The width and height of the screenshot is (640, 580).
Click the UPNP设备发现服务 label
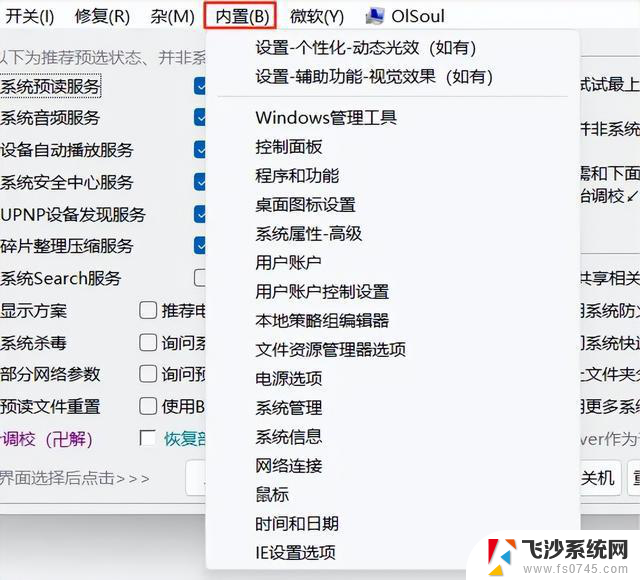73,214
